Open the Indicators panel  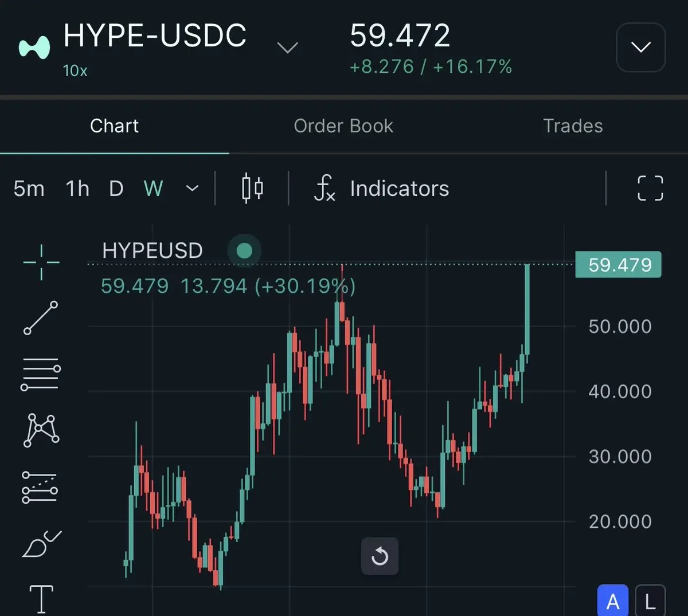pyautogui.click(x=382, y=189)
